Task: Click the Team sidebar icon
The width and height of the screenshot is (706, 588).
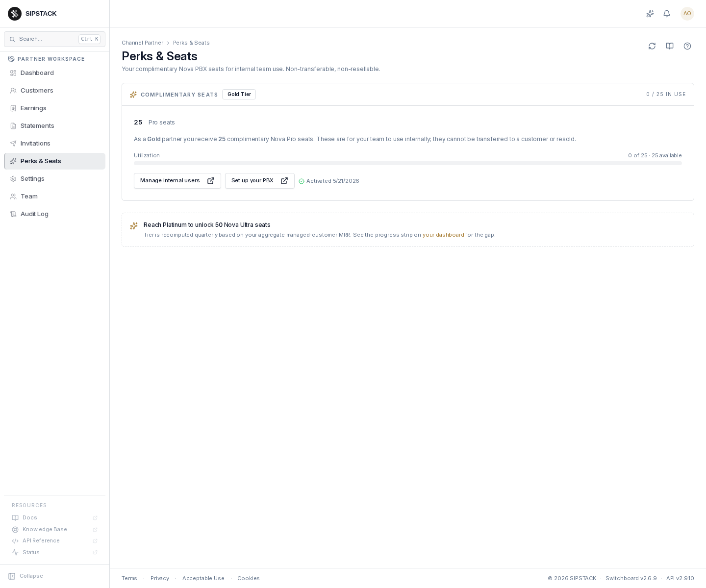Action: (x=13, y=196)
